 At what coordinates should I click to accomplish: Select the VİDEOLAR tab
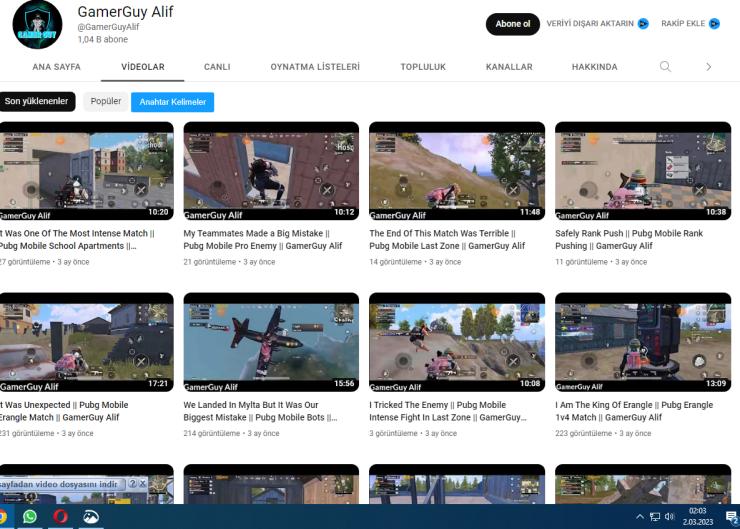(x=143, y=67)
